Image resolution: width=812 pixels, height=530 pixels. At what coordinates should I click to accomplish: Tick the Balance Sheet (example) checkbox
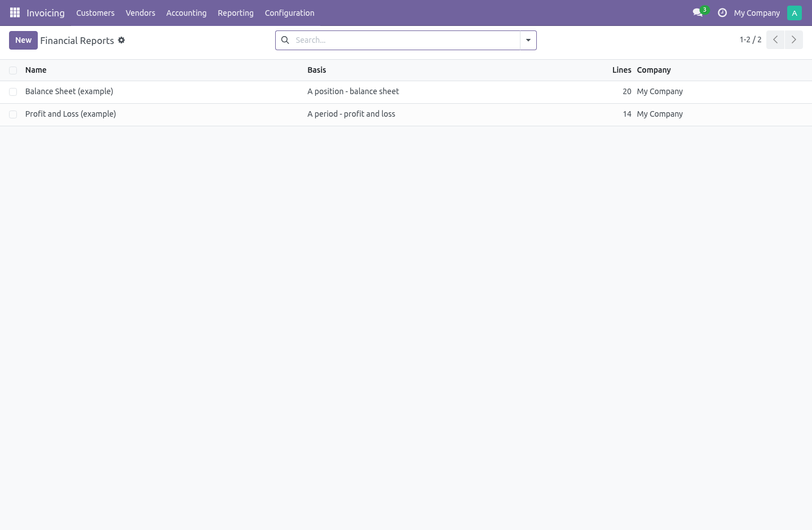click(x=13, y=92)
